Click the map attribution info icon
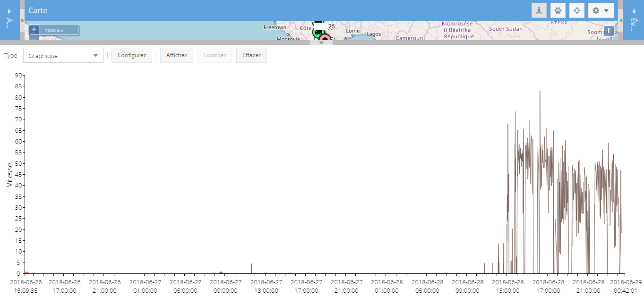Viewport: 644px width, 297px height. [x=609, y=30]
